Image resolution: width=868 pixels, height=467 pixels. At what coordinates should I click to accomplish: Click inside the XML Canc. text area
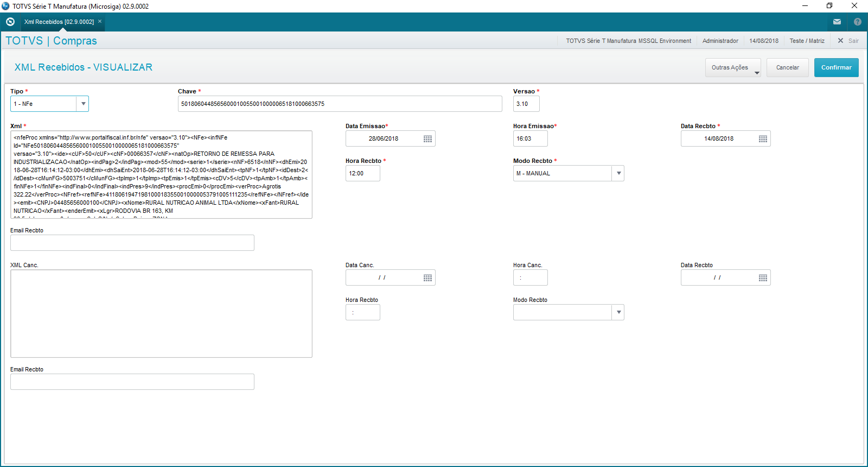(x=161, y=313)
